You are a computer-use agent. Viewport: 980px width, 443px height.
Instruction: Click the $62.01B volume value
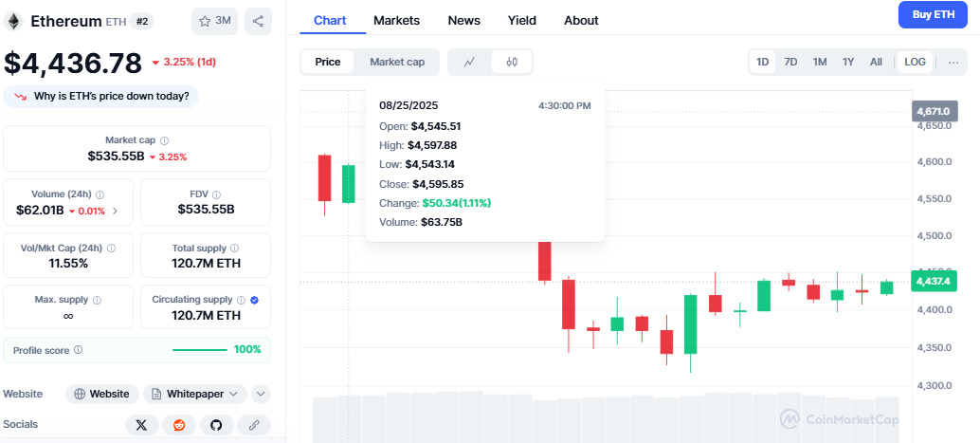[x=40, y=211]
